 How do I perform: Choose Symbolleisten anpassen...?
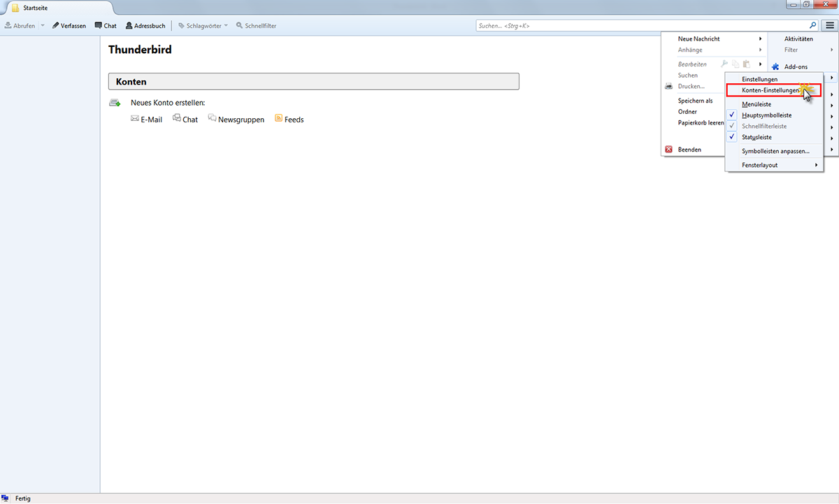tap(774, 151)
